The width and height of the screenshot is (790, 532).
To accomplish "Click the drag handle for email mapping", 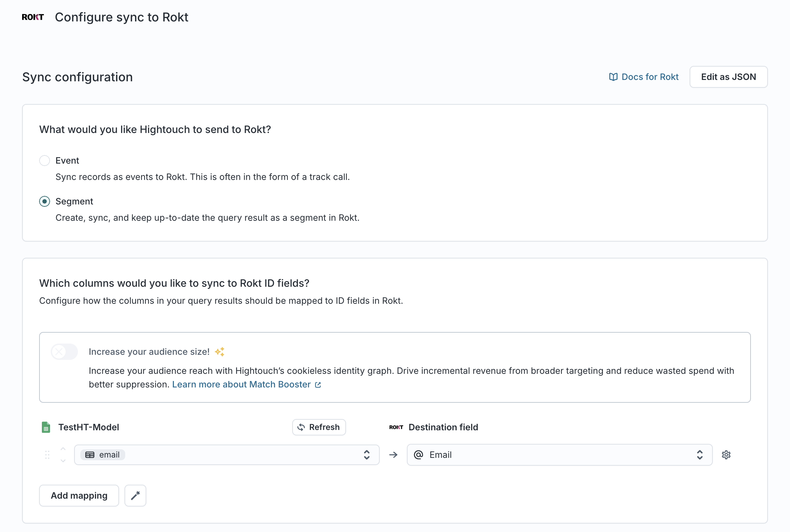I will (47, 455).
